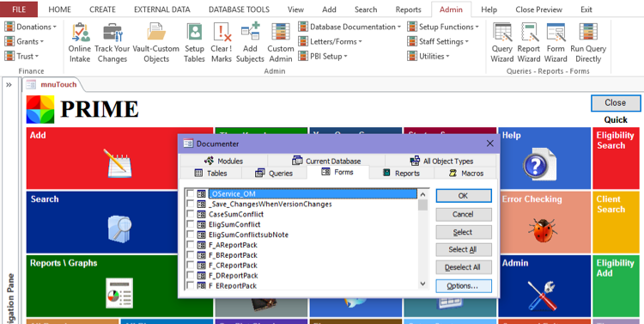
Task: Tick the F_CReportPack checkbox
Action: click(191, 266)
